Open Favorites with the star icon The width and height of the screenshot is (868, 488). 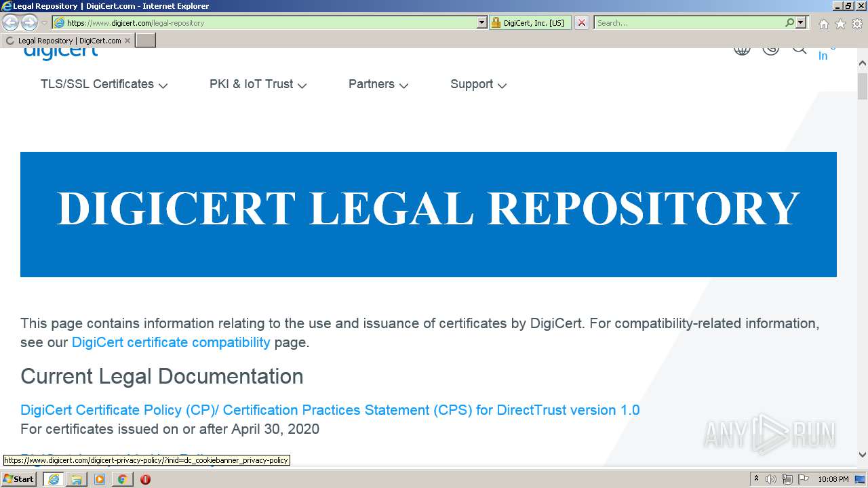pyautogui.click(x=840, y=24)
